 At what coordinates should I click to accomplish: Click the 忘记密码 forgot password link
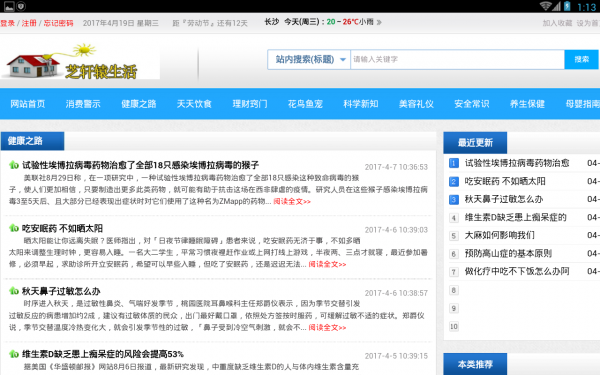pos(58,23)
